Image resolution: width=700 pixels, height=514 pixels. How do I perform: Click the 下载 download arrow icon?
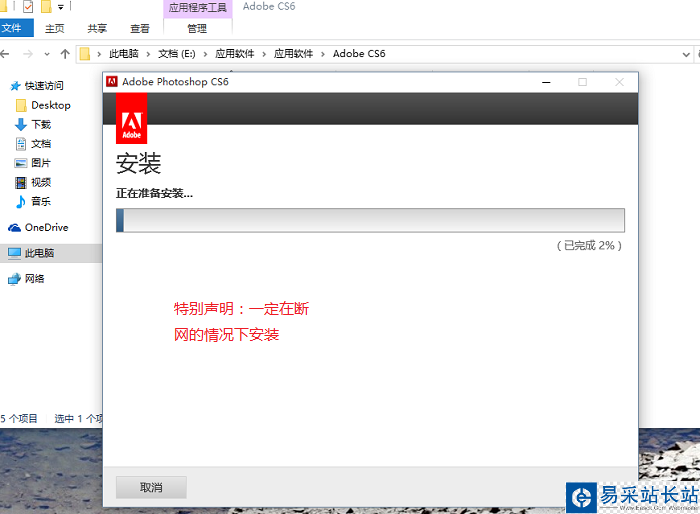[x=21, y=125]
